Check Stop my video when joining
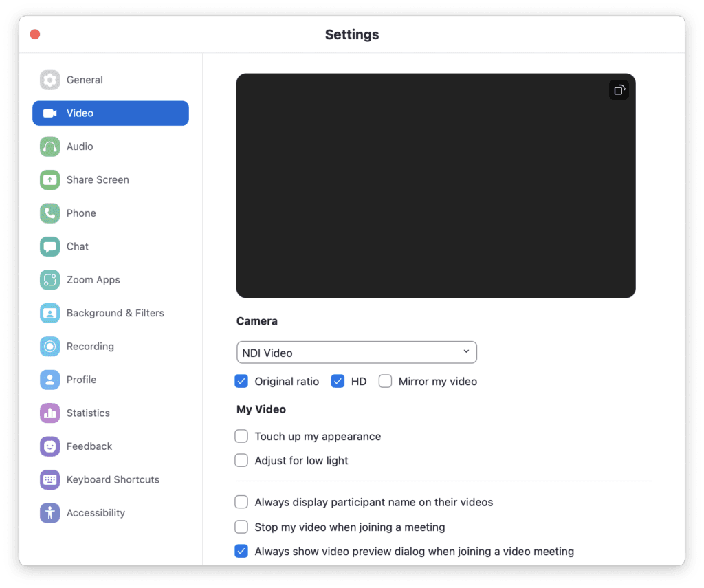Screen dimensions: 704x588 pos(241,527)
